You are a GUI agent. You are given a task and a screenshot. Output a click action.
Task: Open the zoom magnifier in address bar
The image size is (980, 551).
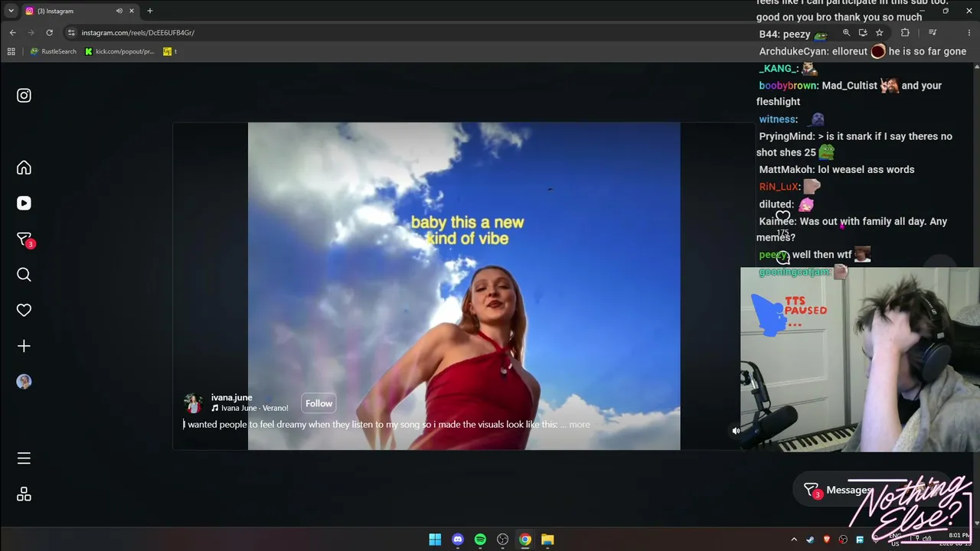(x=846, y=33)
